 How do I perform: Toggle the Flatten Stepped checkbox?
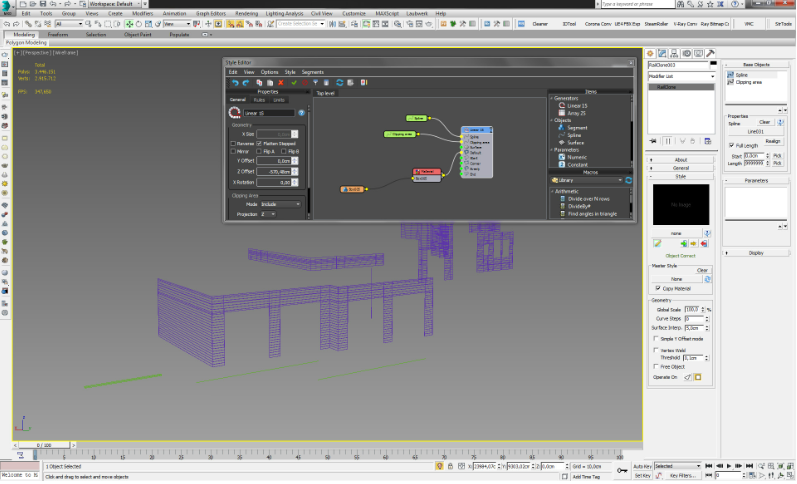[x=259, y=144]
